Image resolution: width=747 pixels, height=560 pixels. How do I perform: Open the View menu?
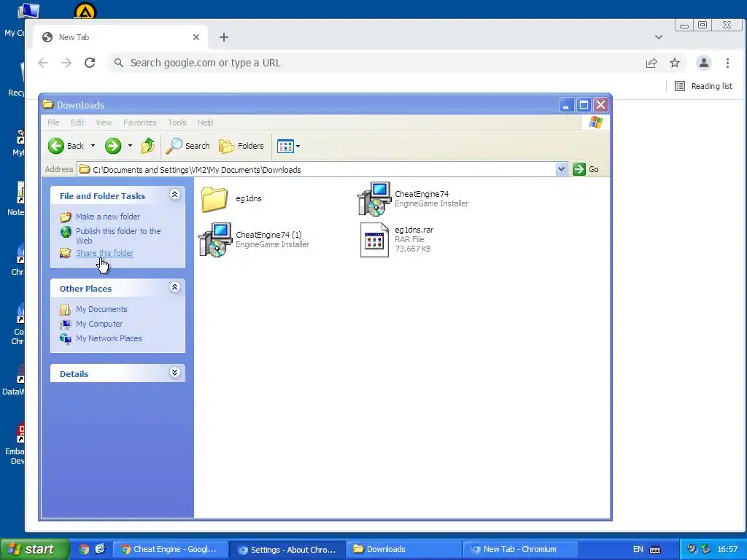(104, 122)
